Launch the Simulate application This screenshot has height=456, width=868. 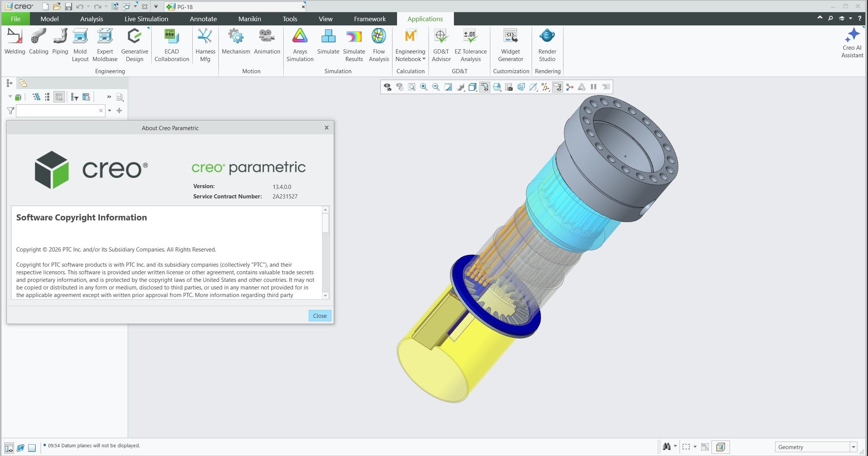pyautogui.click(x=328, y=42)
